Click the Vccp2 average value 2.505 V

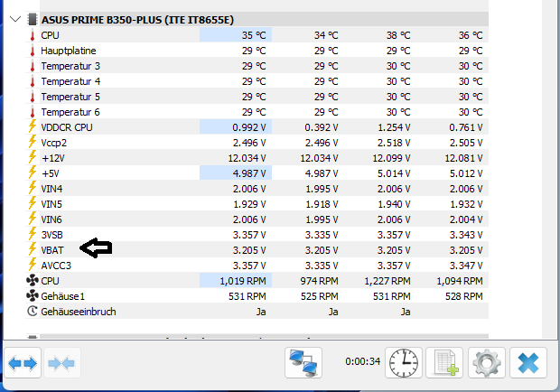[466, 143]
